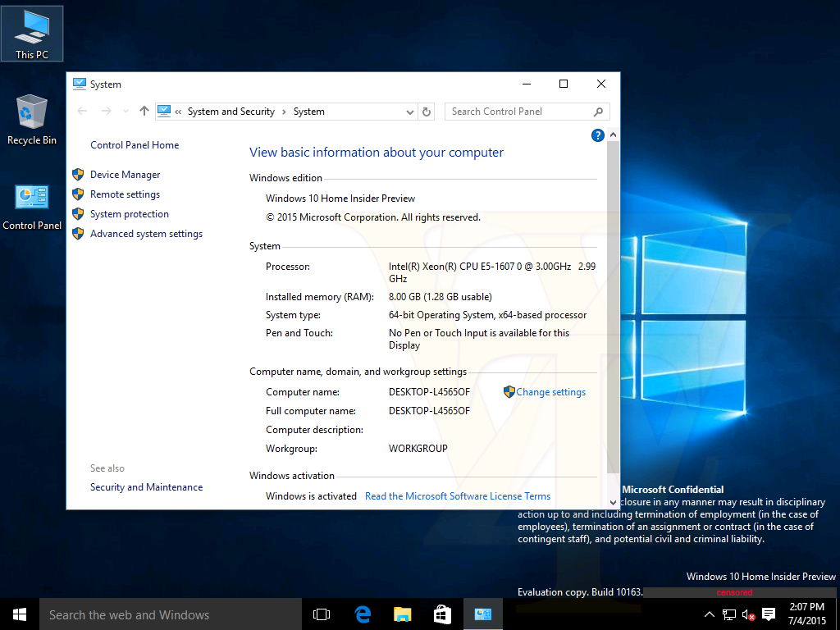Click the System window title icon
840x630 pixels.
(80, 84)
